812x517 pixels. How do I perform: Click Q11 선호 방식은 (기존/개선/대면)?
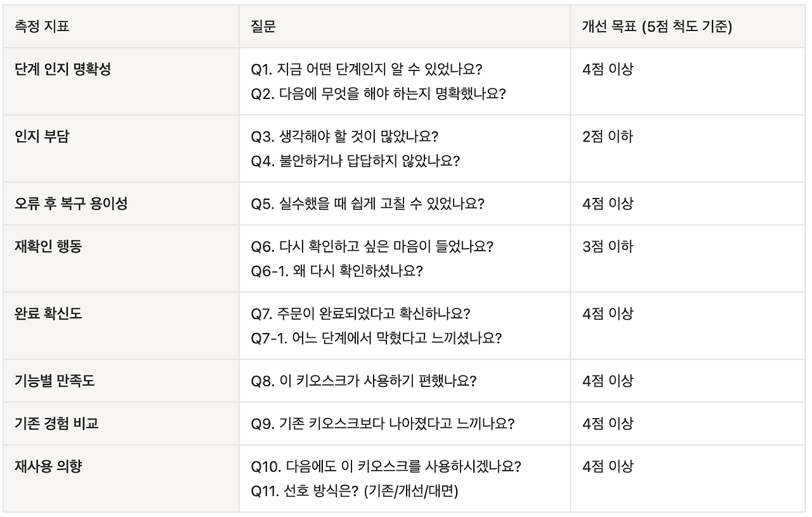(x=355, y=491)
